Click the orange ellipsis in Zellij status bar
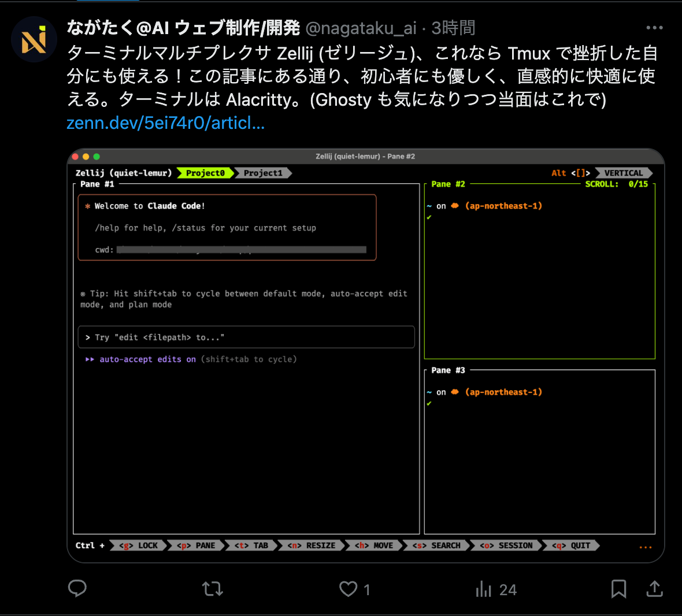 click(x=646, y=547)
